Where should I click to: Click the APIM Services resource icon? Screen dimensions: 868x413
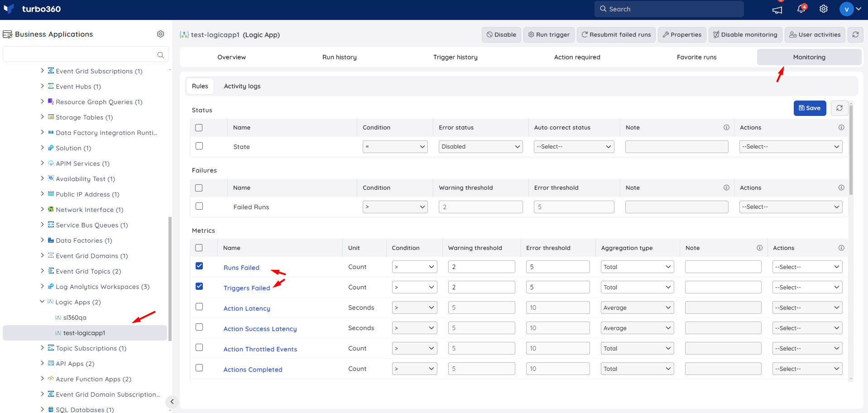click(51, 163)
